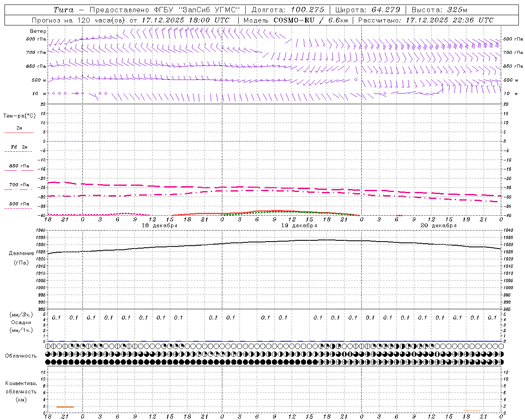
Task: Select forecast start time 17.12.2025 18:00 UTC
Action: pyautogui.click(x=185, y=20)
